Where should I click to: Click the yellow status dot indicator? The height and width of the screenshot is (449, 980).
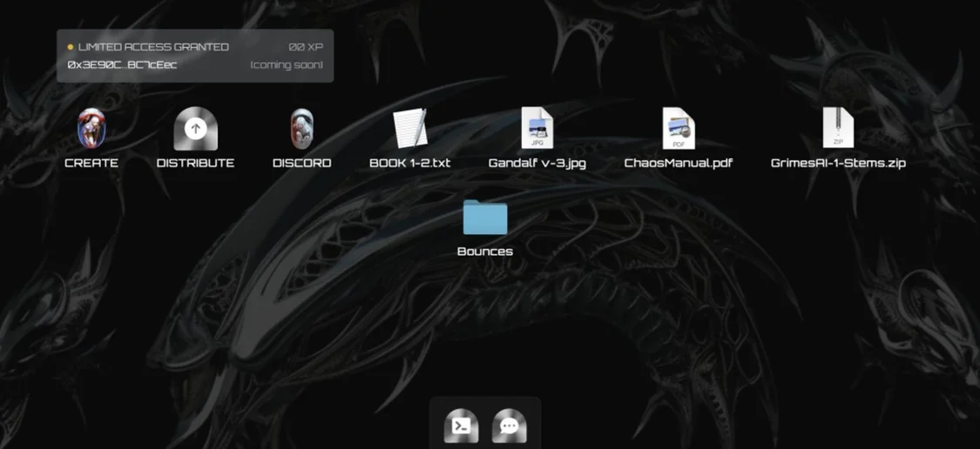70,47
